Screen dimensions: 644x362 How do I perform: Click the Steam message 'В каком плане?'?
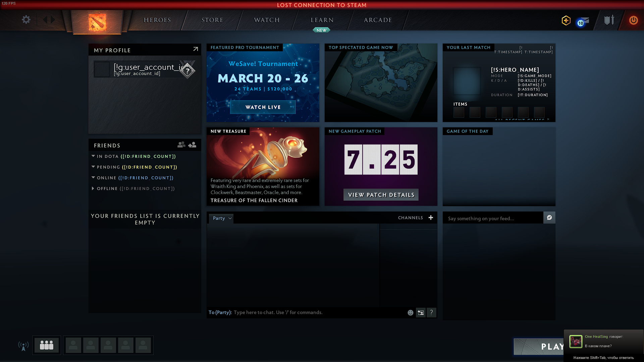(x=598, y=346)
